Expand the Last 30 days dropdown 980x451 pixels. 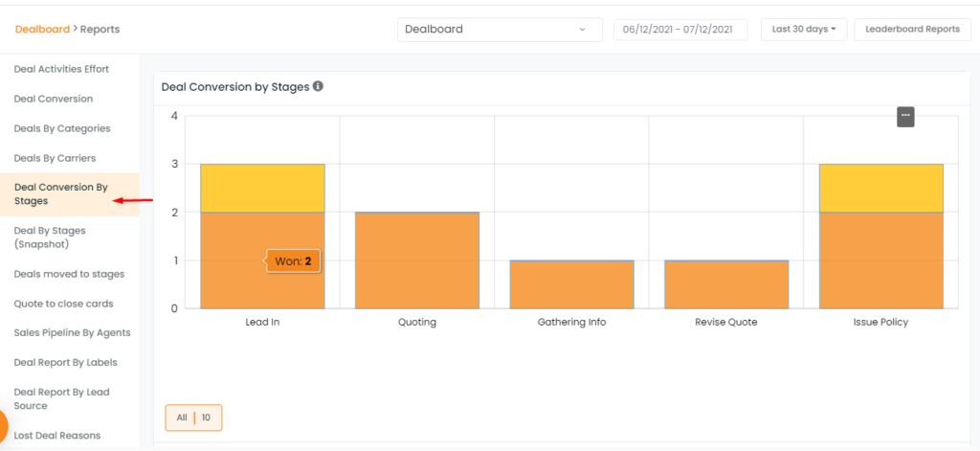pyautogui.click(x=804, y=30)
